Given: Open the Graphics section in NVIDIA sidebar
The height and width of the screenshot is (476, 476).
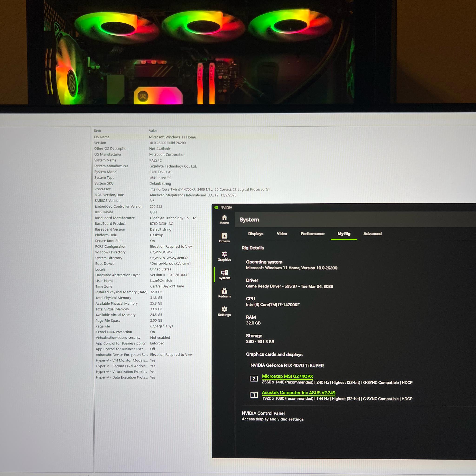Looking at the screenshot, I should pyautogui.click(x=224, y=256).
